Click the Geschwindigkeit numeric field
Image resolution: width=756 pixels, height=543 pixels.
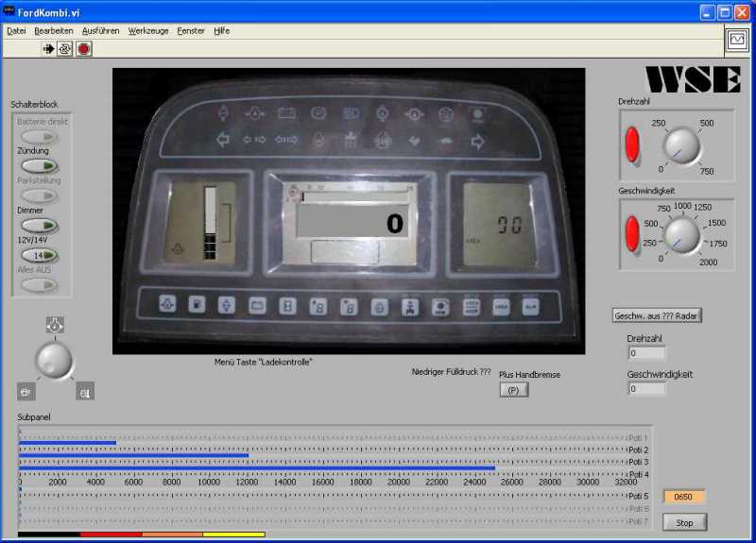(x=646, y=389)
